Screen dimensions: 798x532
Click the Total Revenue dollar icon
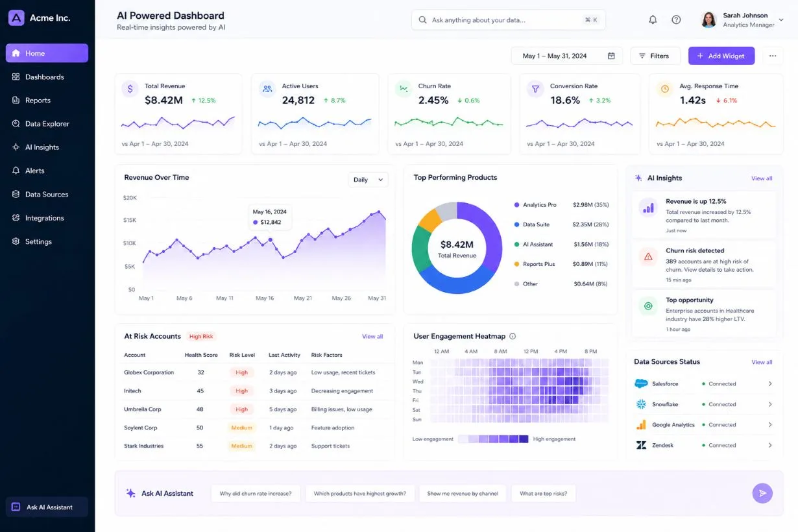coord(130,90)
